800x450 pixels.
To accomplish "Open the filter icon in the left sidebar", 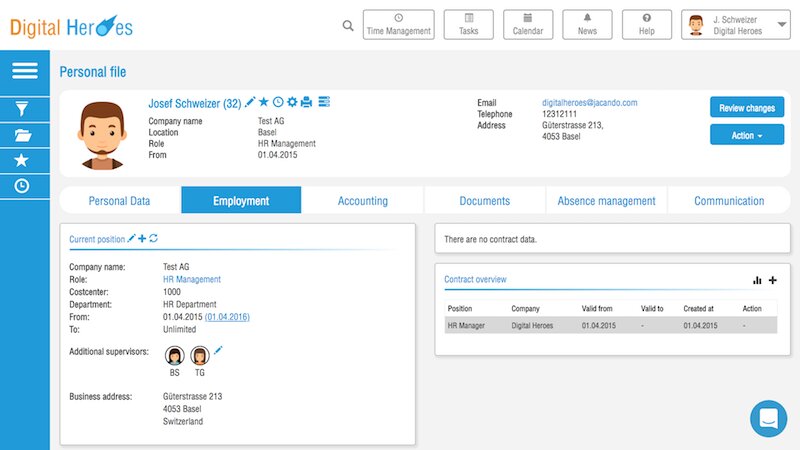I will pyautogui.click(x=21, y=109).
